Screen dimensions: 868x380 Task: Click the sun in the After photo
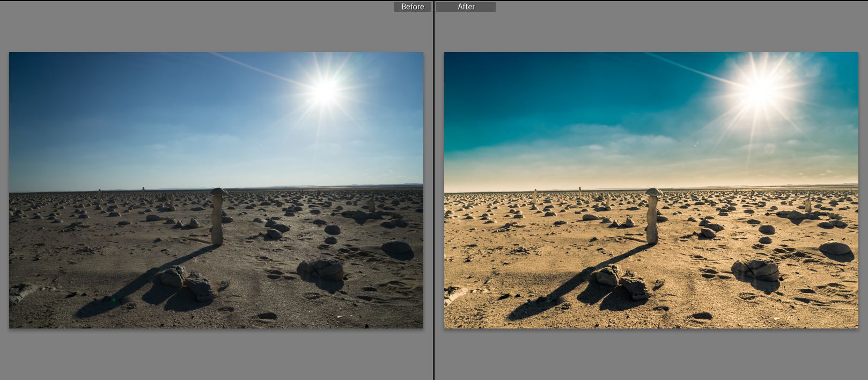[x=760, y=90]
